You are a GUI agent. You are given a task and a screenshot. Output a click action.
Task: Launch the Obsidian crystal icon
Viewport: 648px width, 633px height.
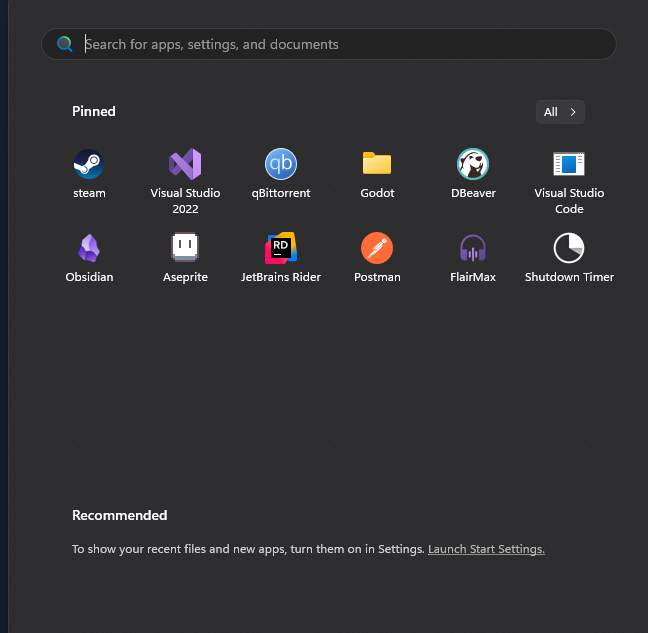(x=89, y=248)
